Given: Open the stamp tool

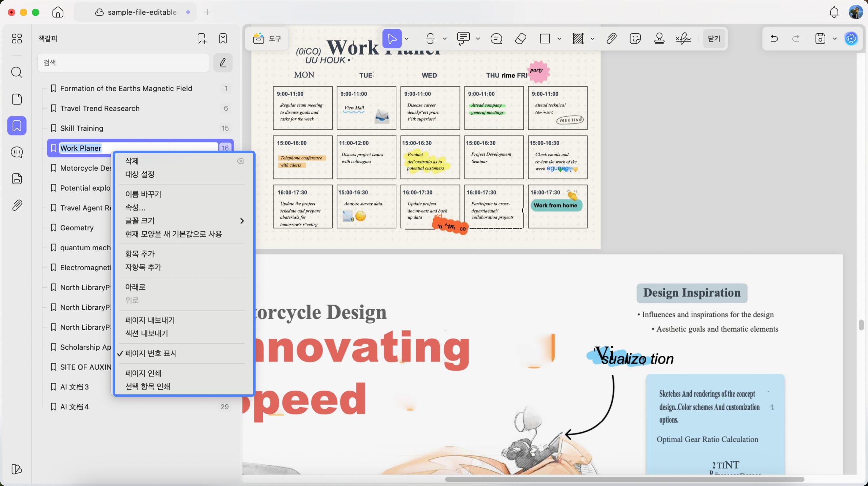Looking at the screenshot, I should click(659, 38).
